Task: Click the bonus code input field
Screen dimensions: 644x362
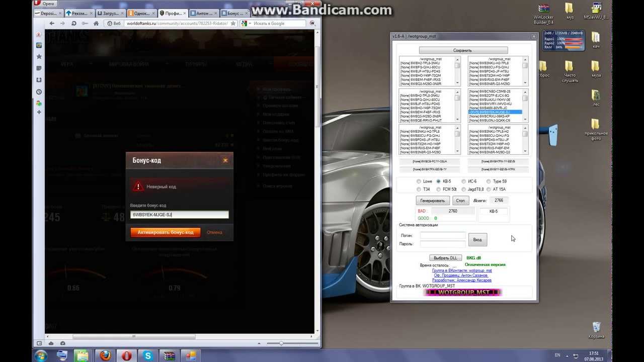Action: 180,215
